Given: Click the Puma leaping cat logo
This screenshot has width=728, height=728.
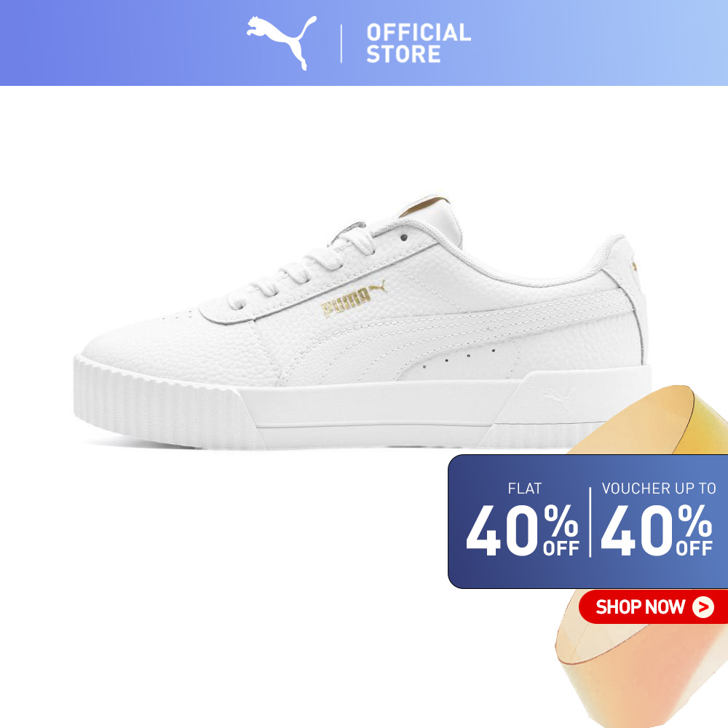Looking at the screenshot, I should pyautogui.click(x=281, y=43).
